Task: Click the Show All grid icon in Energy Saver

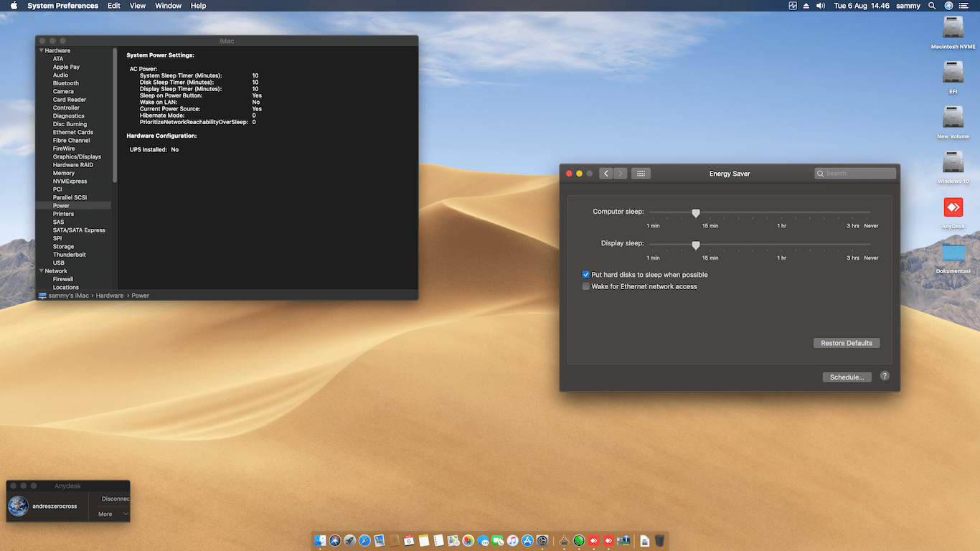Action: (x=641, y=174)
